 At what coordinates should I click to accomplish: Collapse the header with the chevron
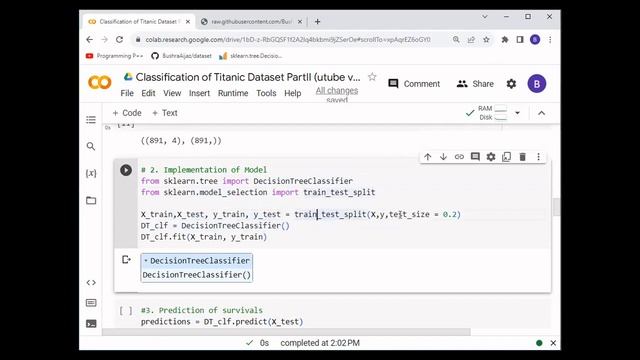[x=541, y=113]
